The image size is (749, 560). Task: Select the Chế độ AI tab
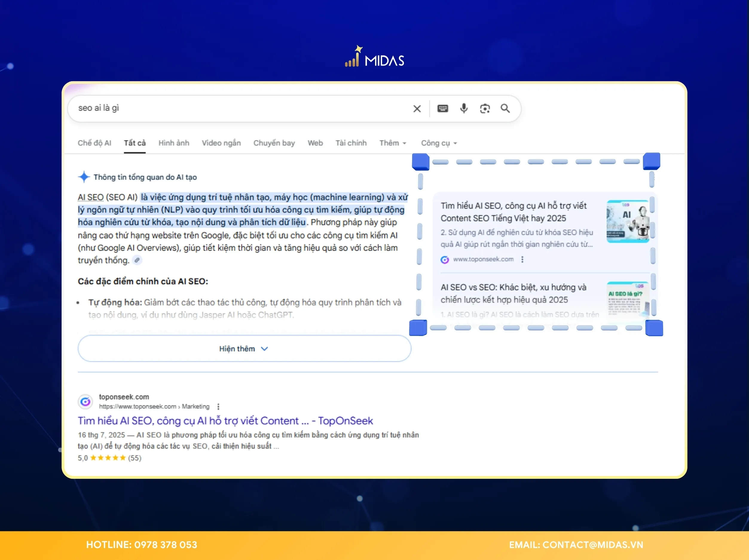click(x=94, y=143)
